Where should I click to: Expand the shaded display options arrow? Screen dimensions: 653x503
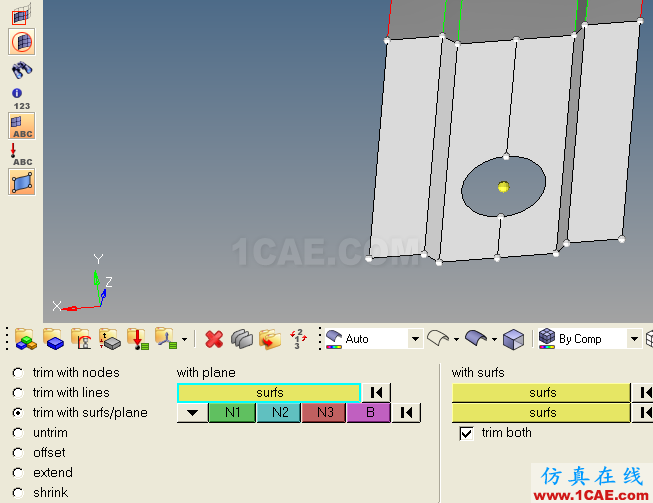[x=494, y=339]
